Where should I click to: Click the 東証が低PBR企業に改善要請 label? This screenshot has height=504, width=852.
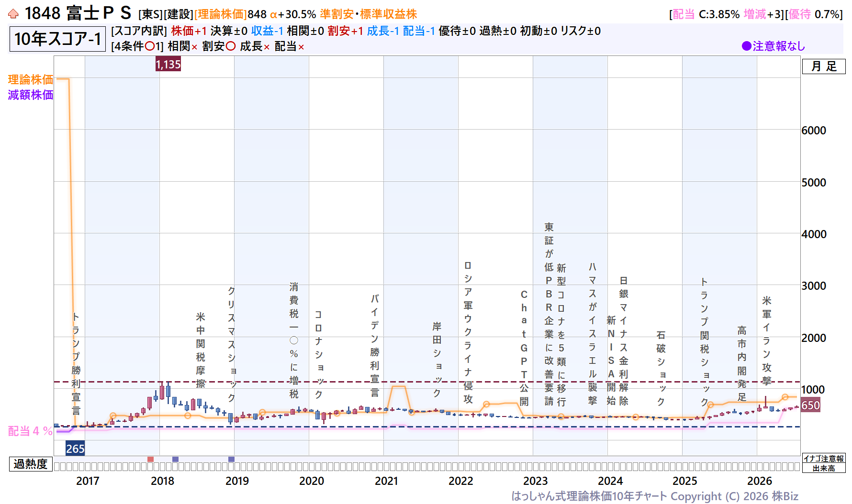(x=549, y=314)
